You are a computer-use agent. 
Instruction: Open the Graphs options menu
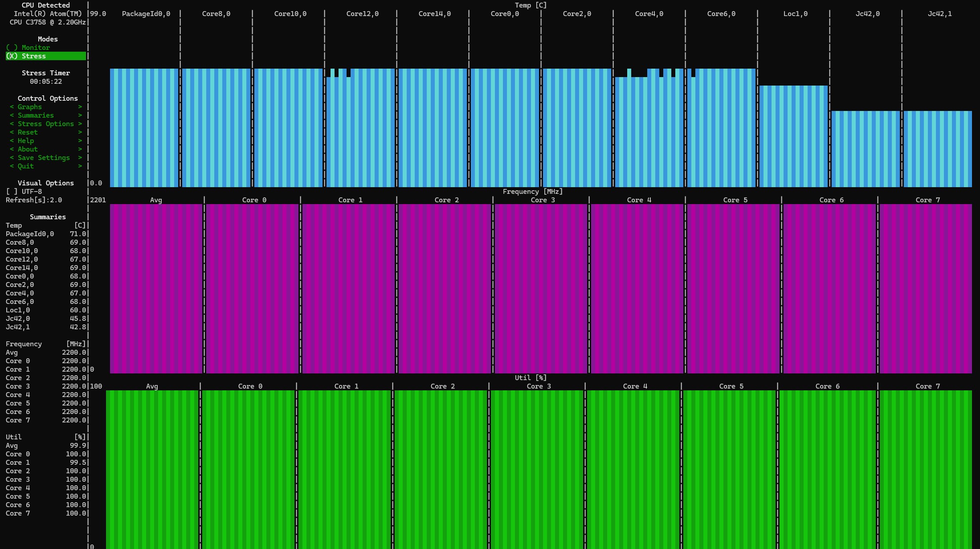coord(30,107)
